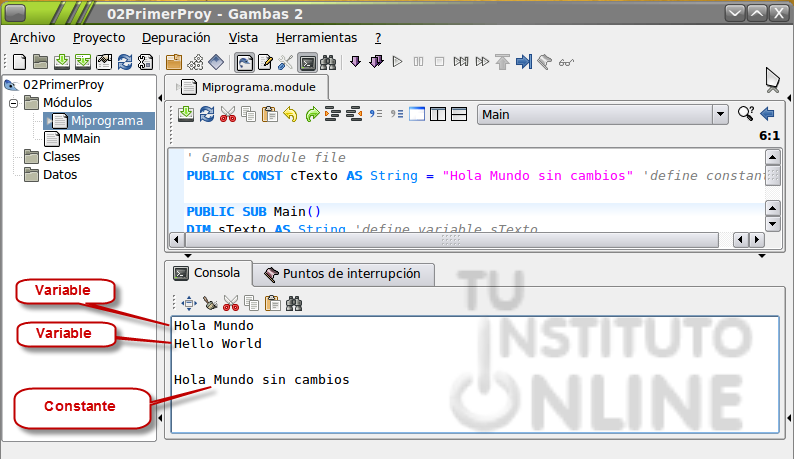Open the Archivo menu
This screenshot has width=794, height=459.
coord(32,38)
